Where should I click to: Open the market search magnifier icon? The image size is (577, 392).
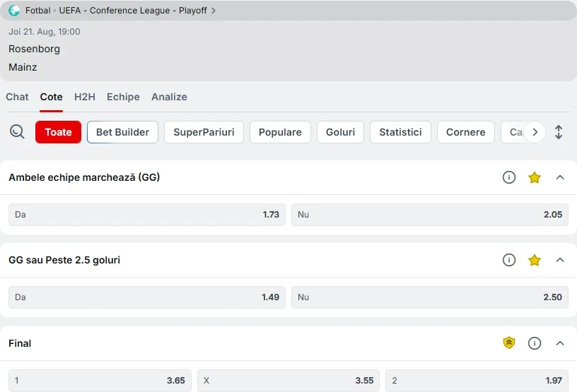pos(17,131)
